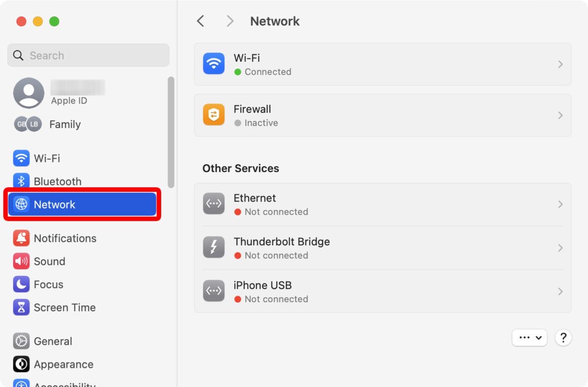
Task: Click the question mark help button
Action: (563, 337)
